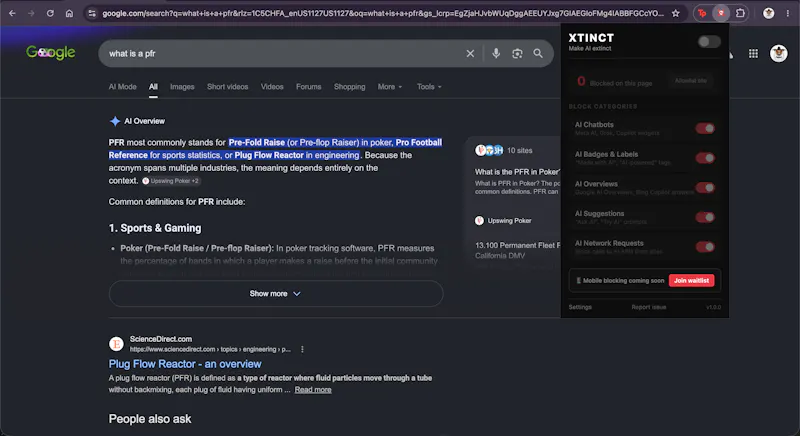Click the 'BLOCK CATEGORIES' label
This screenshot has height=436, width=800.
[603, 107]
